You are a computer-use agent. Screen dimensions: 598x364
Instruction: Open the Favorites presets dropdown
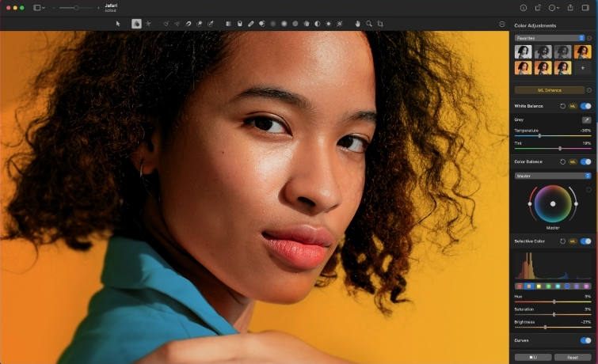[550, 38]
